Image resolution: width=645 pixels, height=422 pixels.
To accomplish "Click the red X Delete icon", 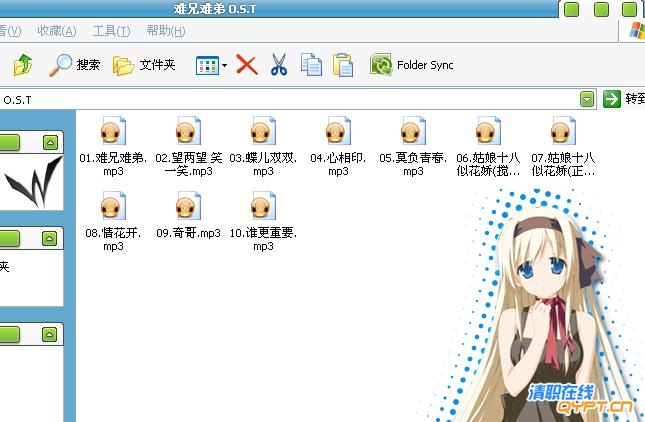I will (247, 65).
